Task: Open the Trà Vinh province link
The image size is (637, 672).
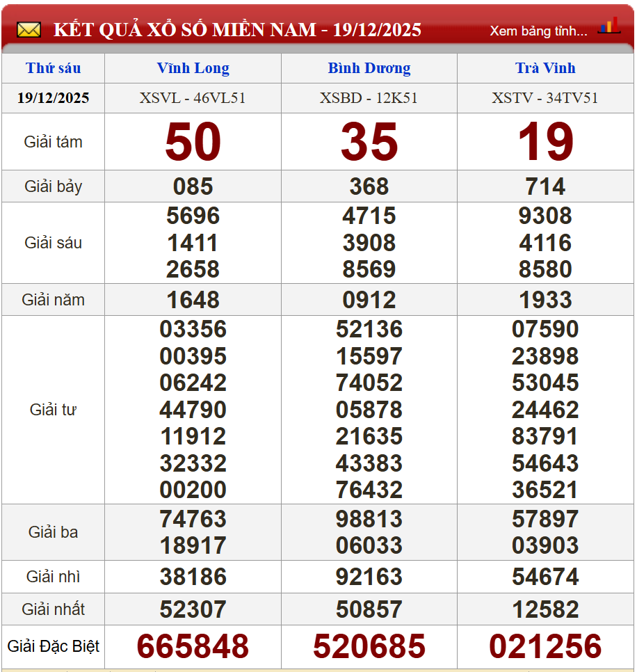Action: pos(545,68)
